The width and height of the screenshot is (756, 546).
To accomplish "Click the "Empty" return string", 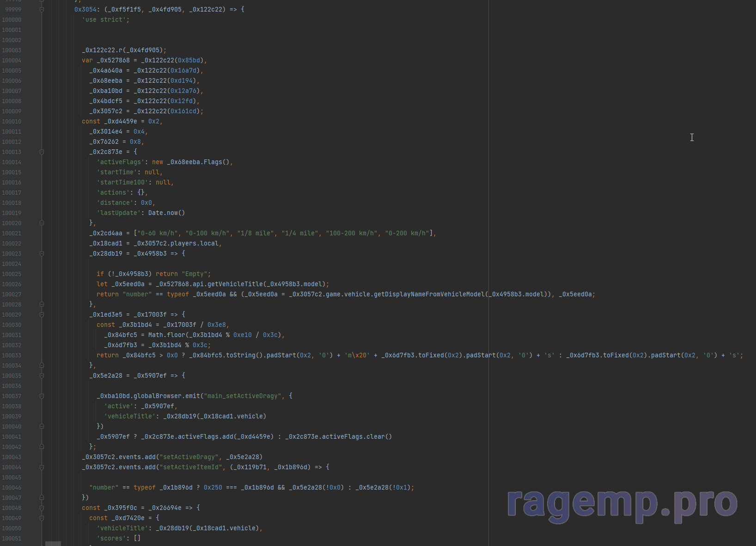I will pyautogui.click(x=195, y=274).
